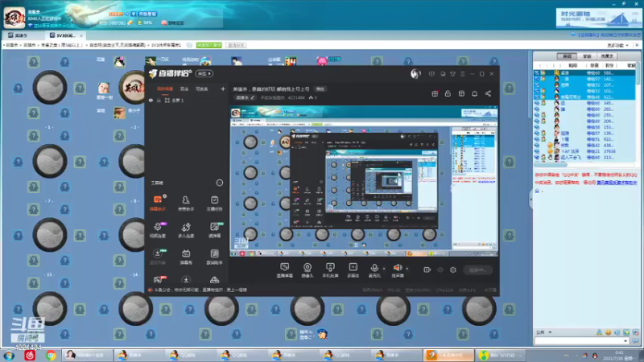
Task: Open the multi-person mic link tool
Action: pos(186,230)
